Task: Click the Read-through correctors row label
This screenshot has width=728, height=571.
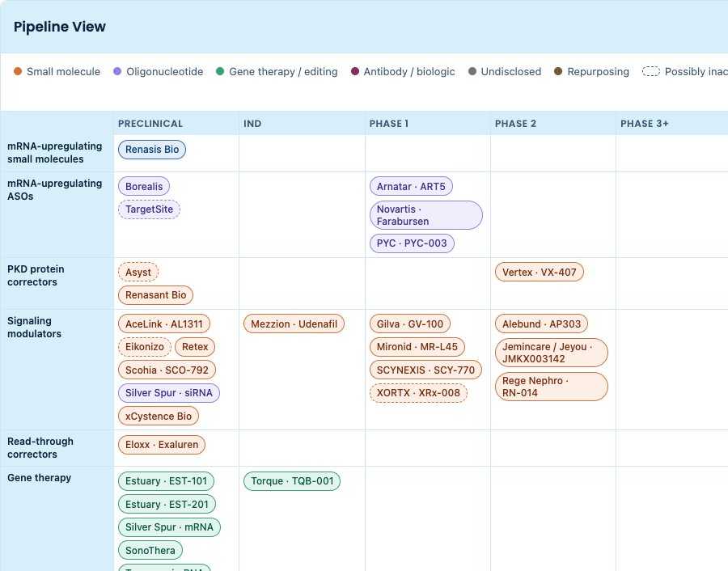Action: point(40,448)
